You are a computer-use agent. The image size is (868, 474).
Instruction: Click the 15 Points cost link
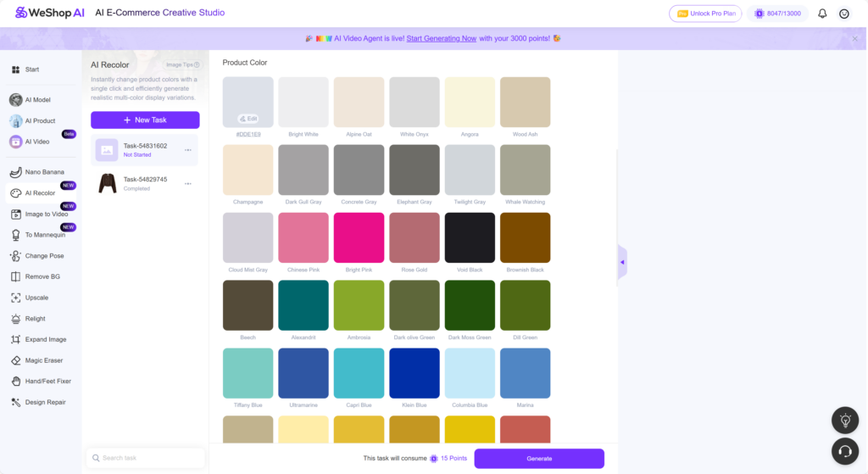click(x=453, y=459)
